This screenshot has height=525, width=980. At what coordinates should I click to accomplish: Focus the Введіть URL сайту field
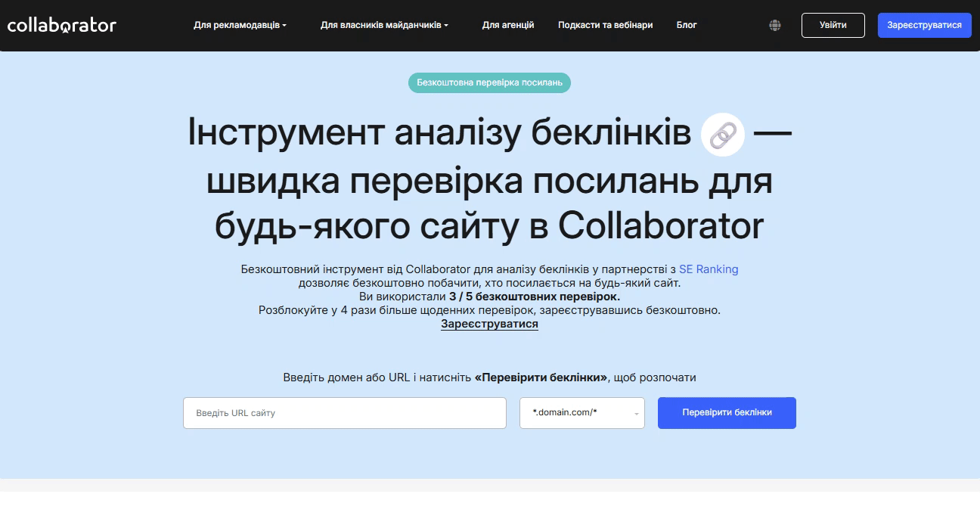pyautogui.click(x=345, y=413)
